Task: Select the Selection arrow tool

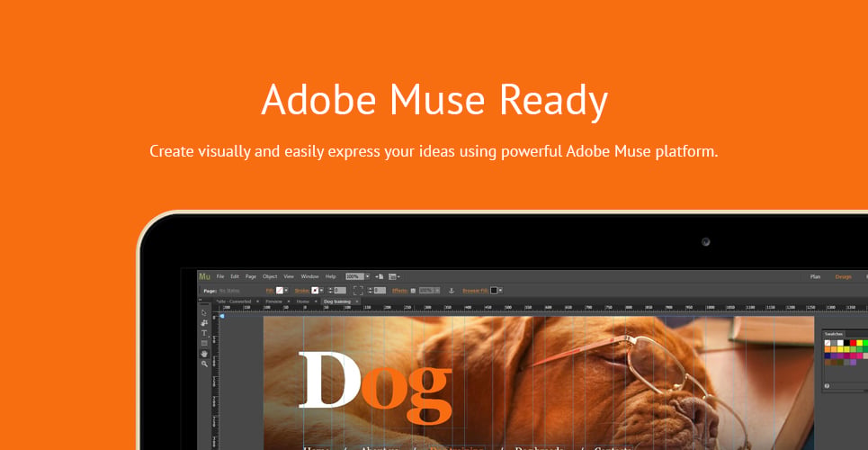Action: [203, 312]
